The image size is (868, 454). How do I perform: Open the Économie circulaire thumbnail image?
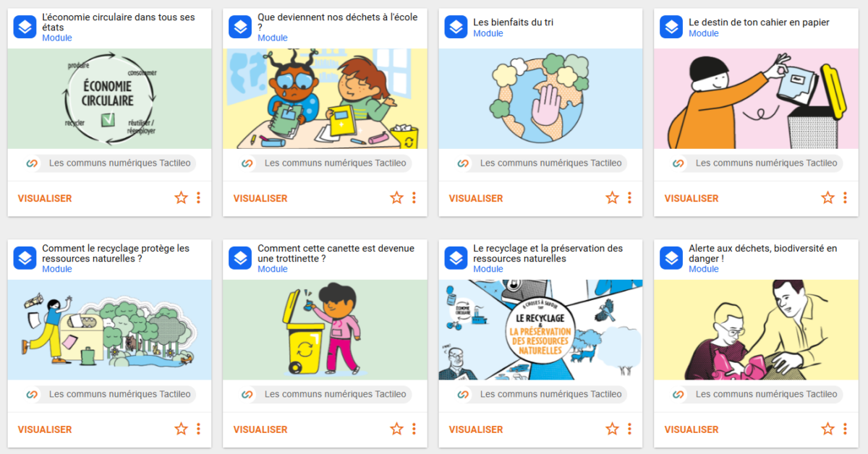109,98
